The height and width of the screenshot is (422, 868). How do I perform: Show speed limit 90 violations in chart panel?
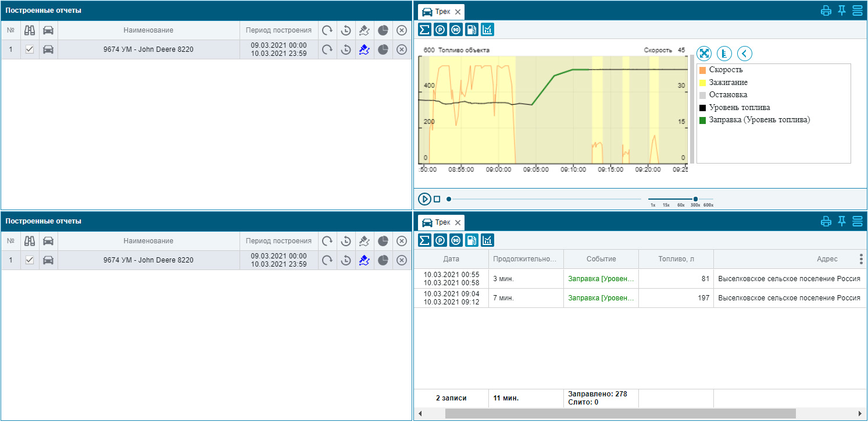click(x=456, y=29)
